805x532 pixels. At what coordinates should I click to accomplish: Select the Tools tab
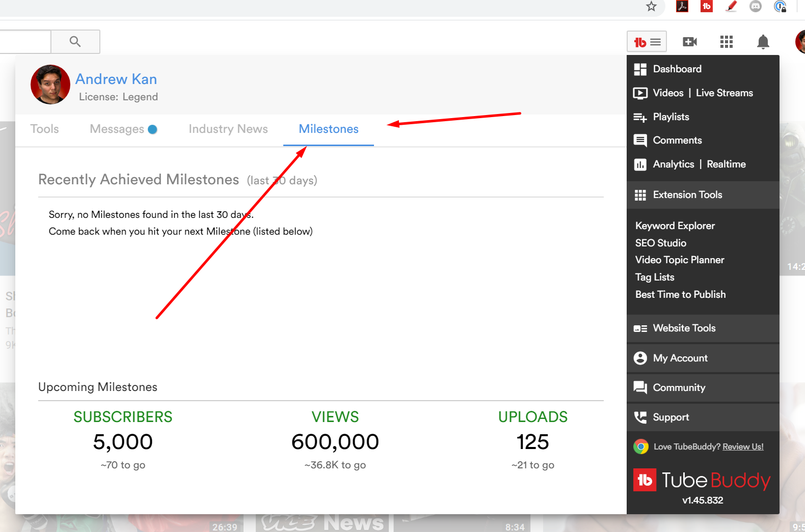pos(44,129)
